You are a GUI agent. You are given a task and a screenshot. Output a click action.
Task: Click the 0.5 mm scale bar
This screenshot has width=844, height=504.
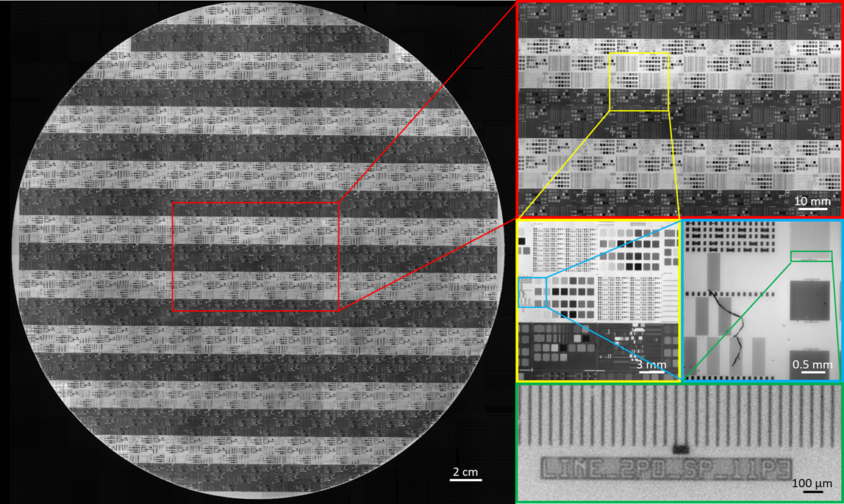tap(812, 372)
